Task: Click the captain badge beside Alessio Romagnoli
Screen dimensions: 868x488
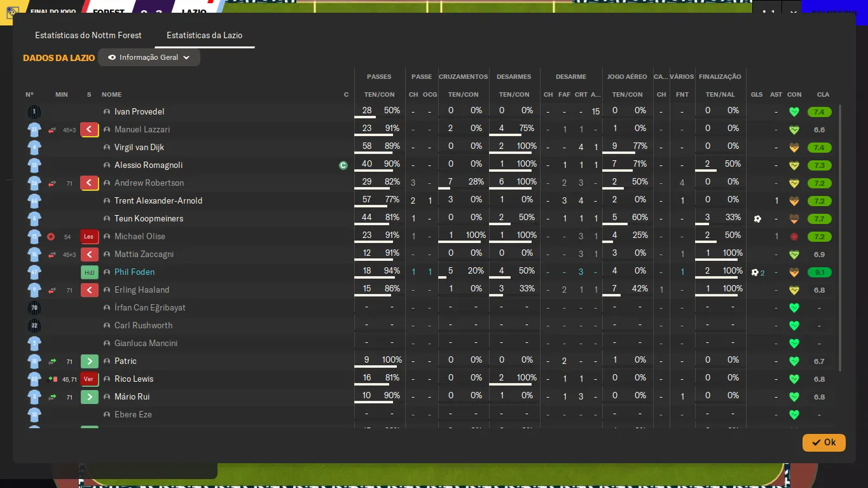Action: [343, 165]
